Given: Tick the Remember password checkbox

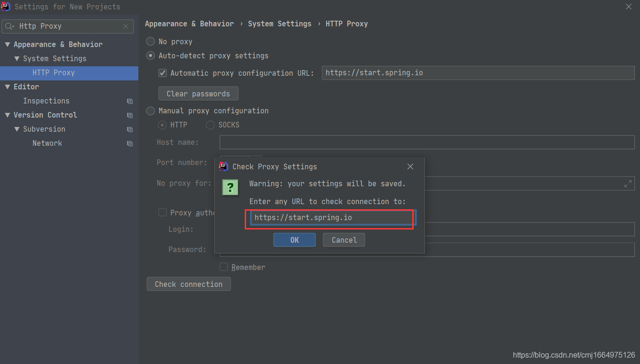Looking at the screenshot, I should tap(224, 267).
